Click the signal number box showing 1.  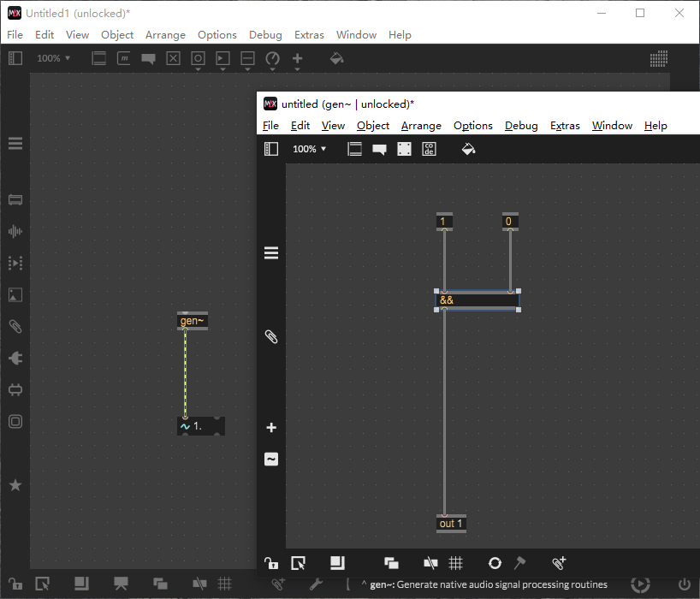click(x=201, y=426)
